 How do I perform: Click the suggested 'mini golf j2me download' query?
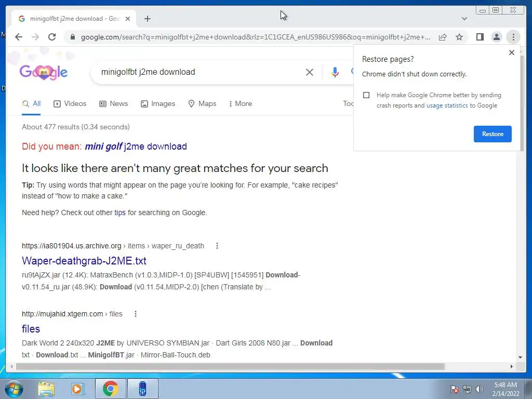(136, 147)
